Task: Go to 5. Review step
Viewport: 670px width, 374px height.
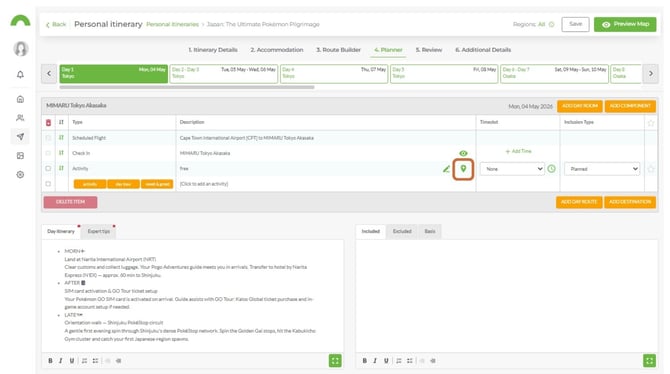Action: click(429, 50)
